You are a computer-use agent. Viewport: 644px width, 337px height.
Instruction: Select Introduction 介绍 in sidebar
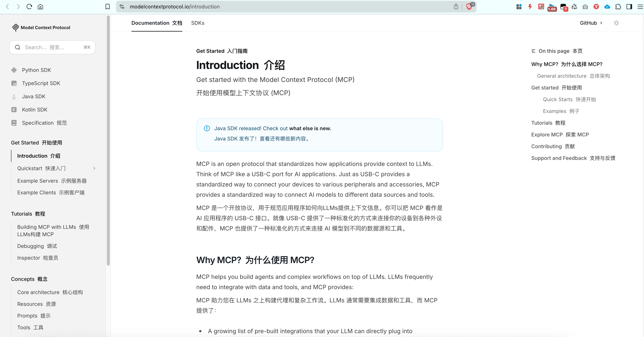coord(39,156)
